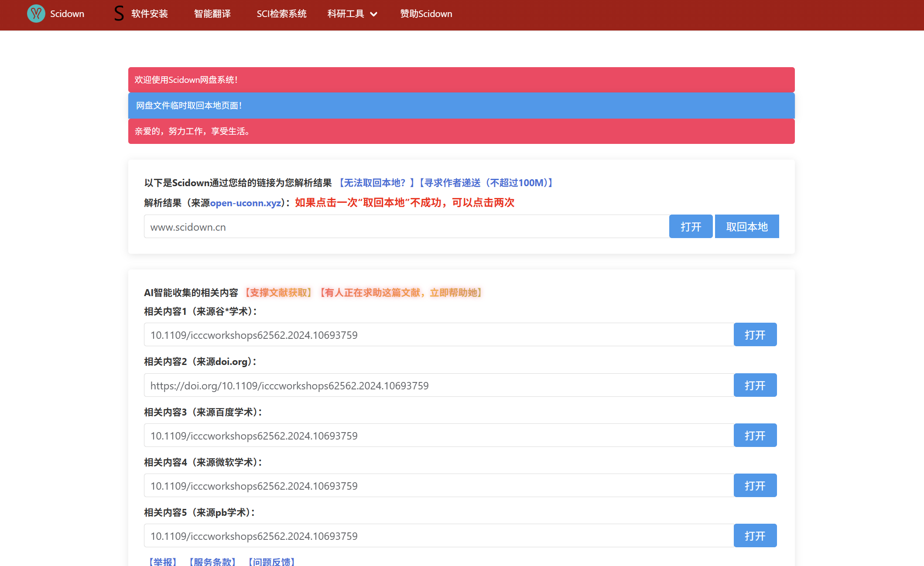Click the Scidown logo icon

[36, 14]
